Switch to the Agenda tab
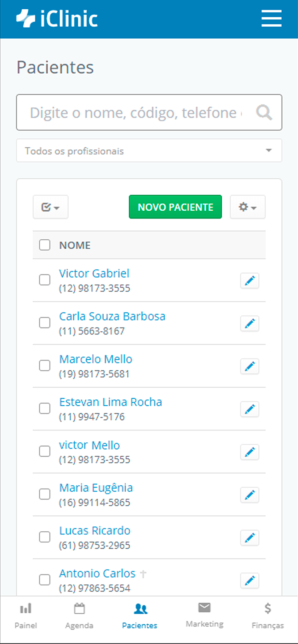This screenshot has height=644, width=298. pyautogui.click(x=79, y=616)
